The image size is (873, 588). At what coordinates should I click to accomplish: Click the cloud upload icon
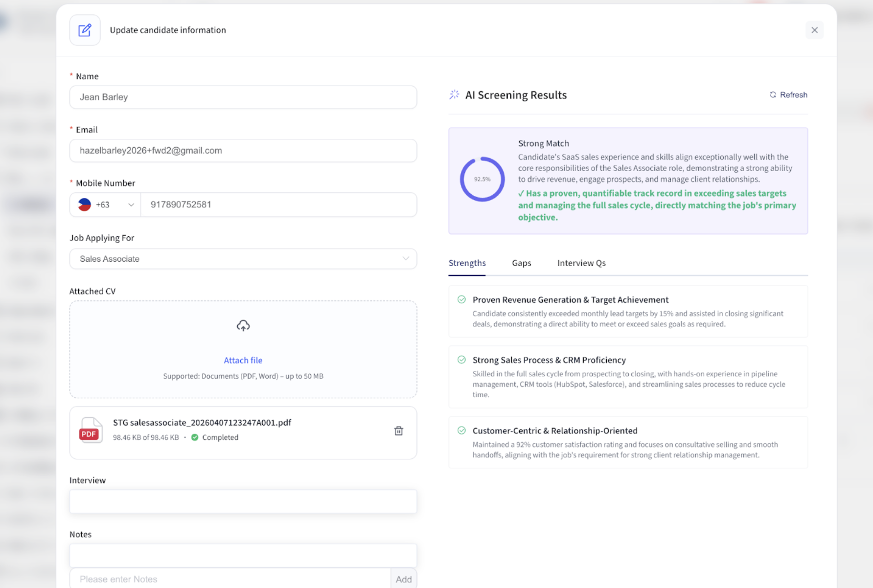pyautogui.click(x=243, y=325)
